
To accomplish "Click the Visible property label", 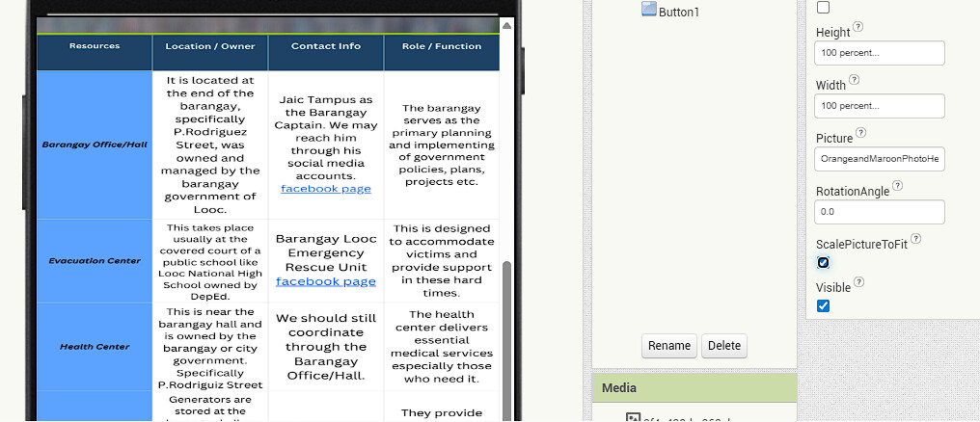I will pos(833,288).
